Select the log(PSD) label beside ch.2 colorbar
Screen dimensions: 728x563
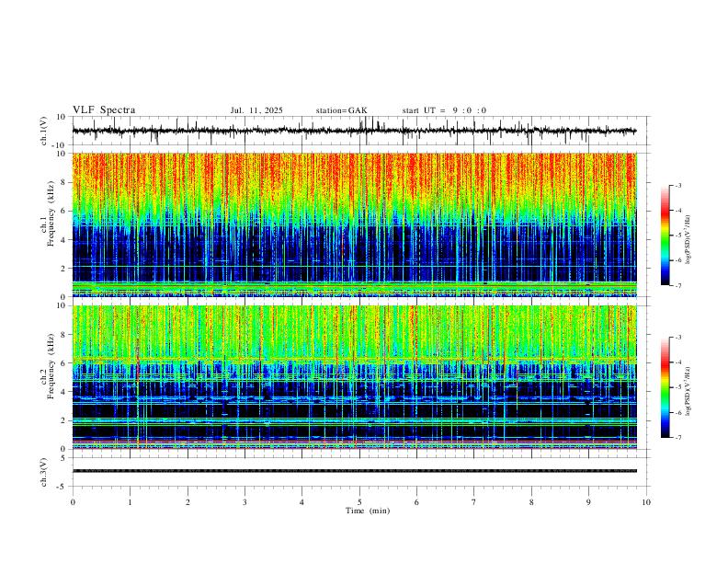(688, 392)
